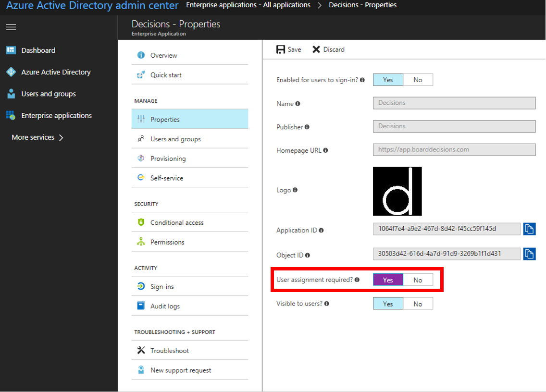
Task: Click info icon next to Application ID
Action: coord(321,230)
